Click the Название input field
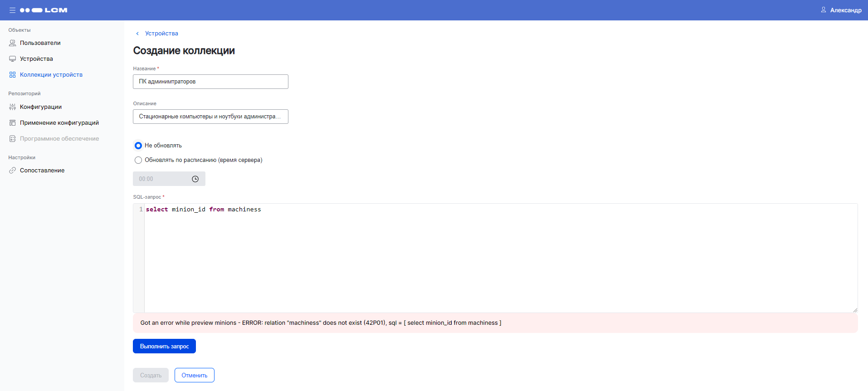Image resolution: width=868 pixels, height=391 pixels. point(210,82)
